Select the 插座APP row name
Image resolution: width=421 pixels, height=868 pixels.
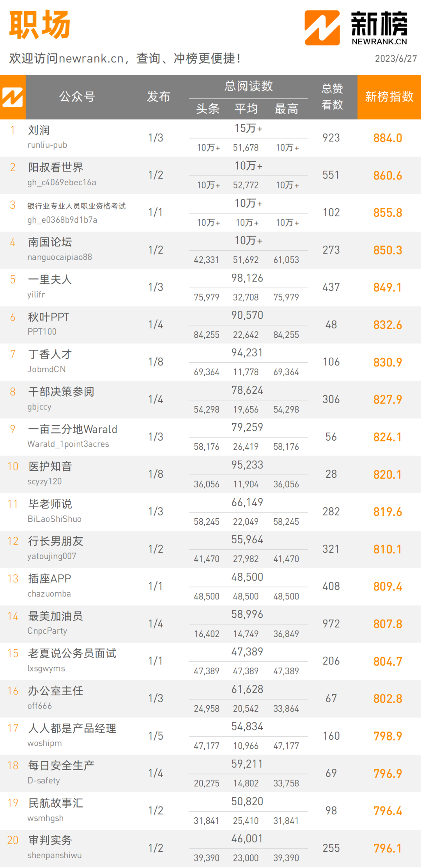click(50, 579)
